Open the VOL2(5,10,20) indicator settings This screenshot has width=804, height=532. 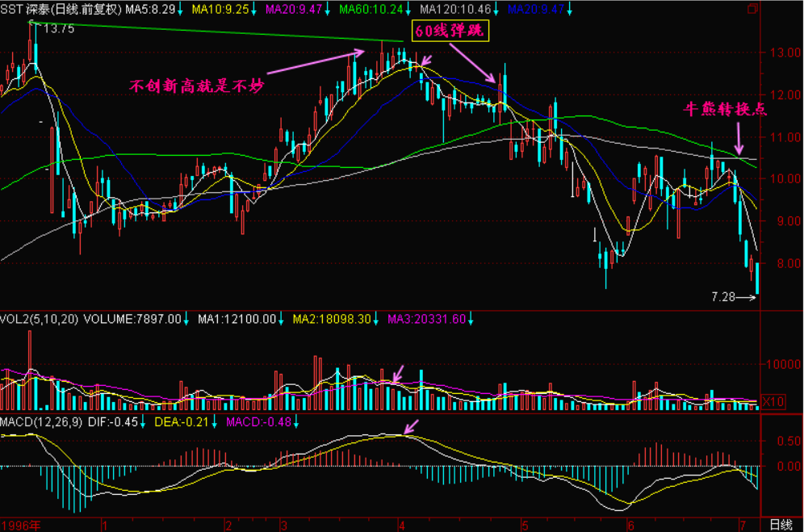click(x=40, y=319)
